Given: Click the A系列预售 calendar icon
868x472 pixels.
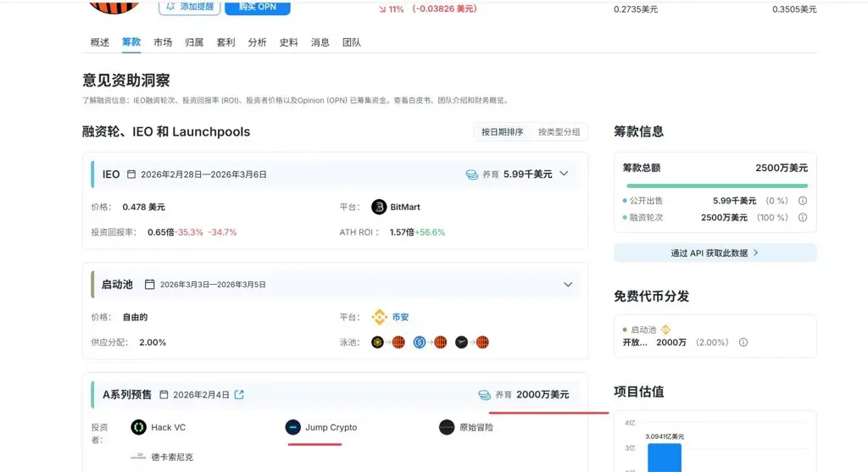Looking at the screenshot, I should (164, 395).
